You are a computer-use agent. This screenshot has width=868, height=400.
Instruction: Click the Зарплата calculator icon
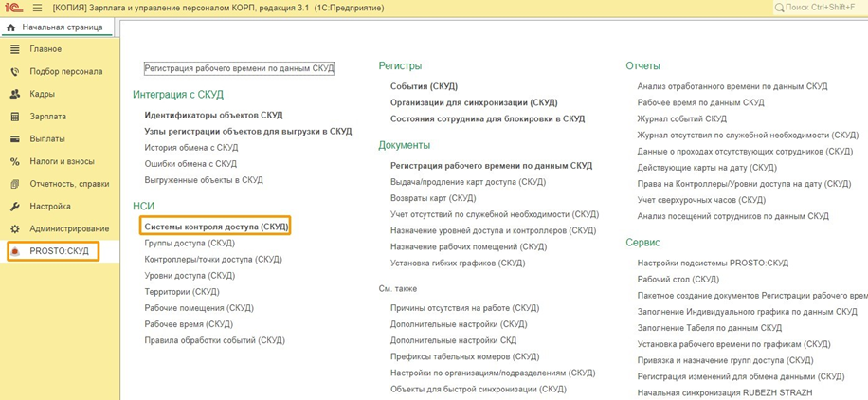(14, 117)
